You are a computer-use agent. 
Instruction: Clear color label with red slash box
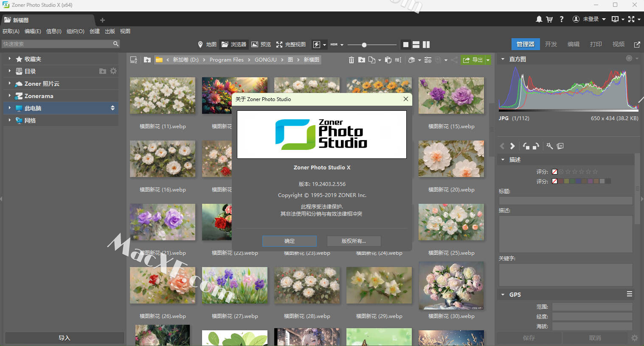[x=554, y=181]
